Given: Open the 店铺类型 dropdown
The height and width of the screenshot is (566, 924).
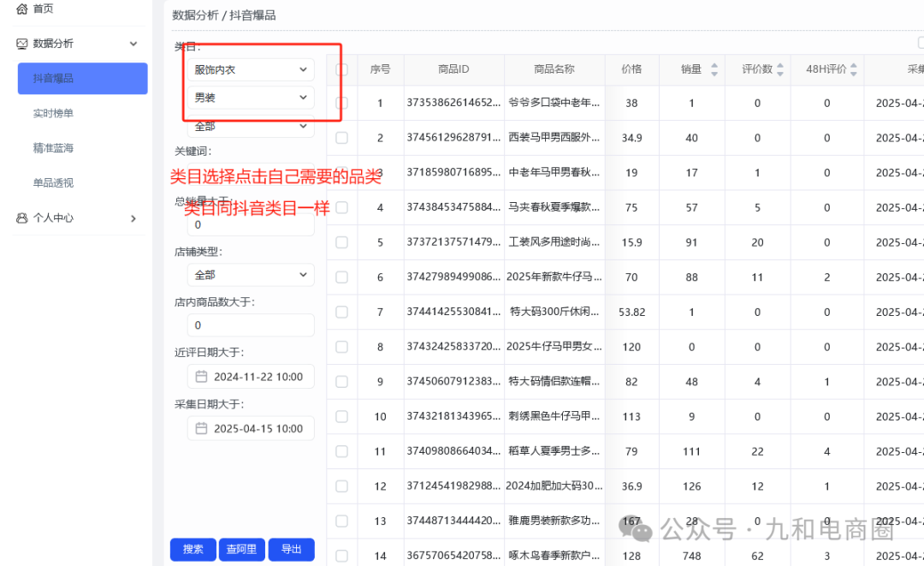Looking at the screenshot, I should pyautogui.click(x=251, y=275).
